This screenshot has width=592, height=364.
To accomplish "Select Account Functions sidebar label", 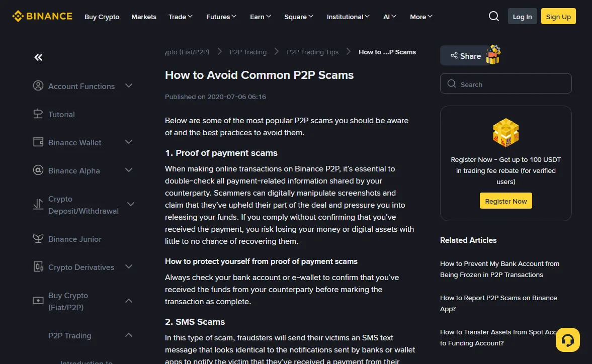I will point(81,86).
